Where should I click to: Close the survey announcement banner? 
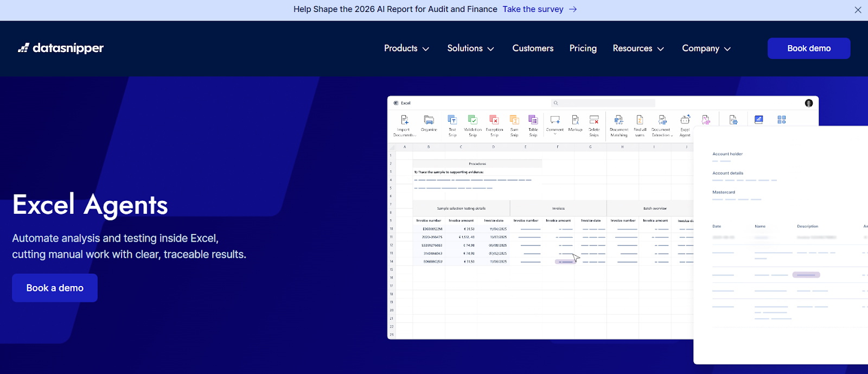click(858, 10)
